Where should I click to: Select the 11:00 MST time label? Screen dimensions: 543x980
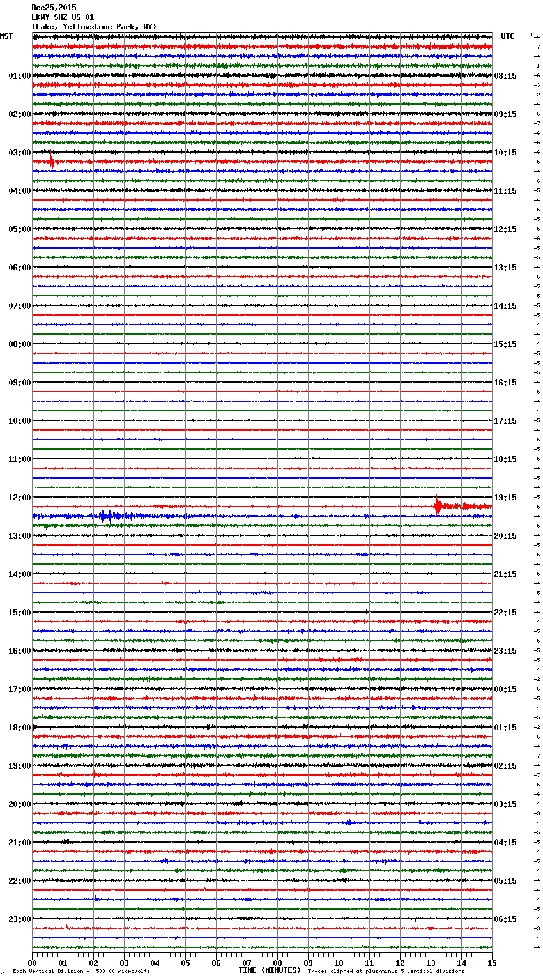pos(19,459)
